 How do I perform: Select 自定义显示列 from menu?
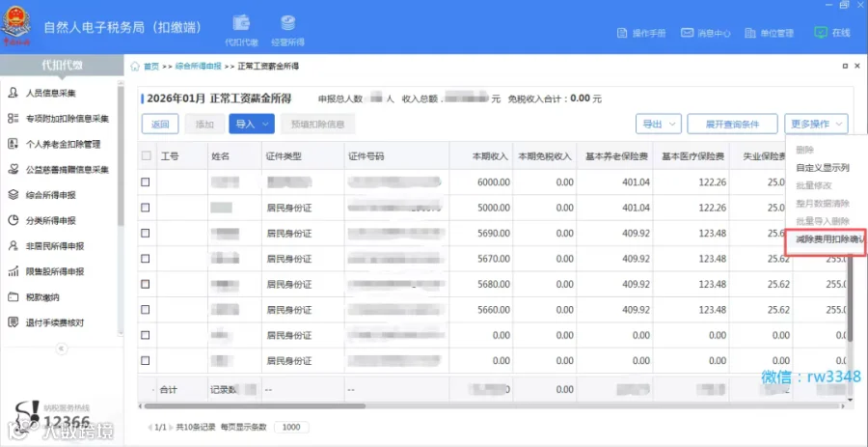823,168
